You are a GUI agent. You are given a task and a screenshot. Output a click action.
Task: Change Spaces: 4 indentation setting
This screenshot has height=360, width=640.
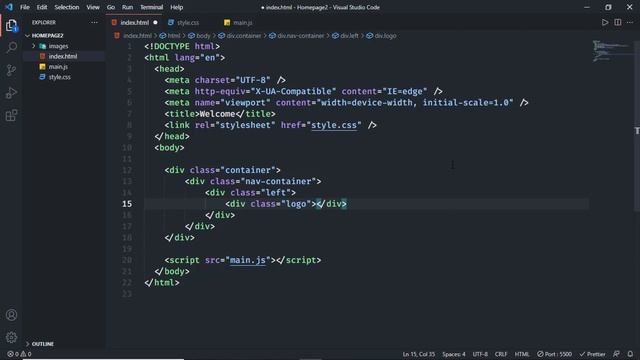[453, 354]
